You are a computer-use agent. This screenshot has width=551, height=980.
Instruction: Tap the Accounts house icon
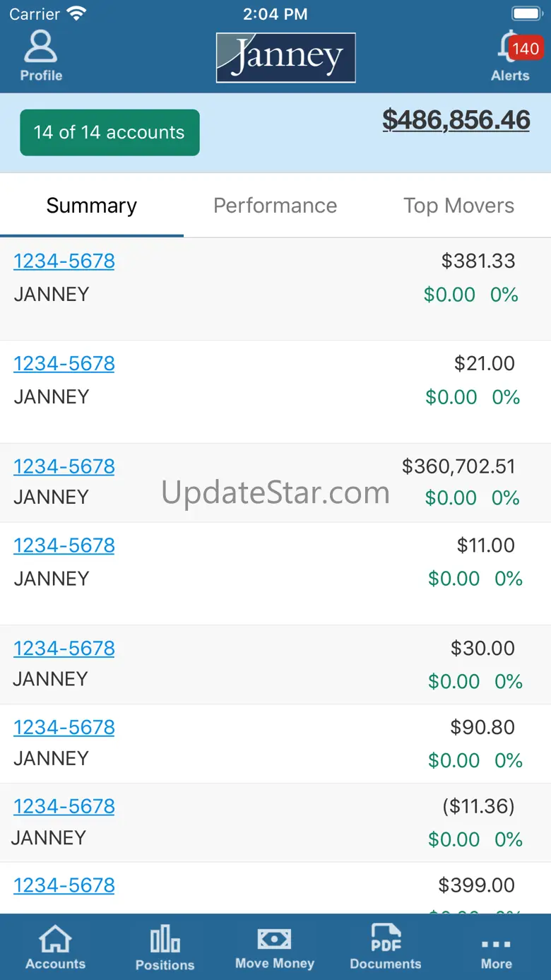tap(55, 939)
